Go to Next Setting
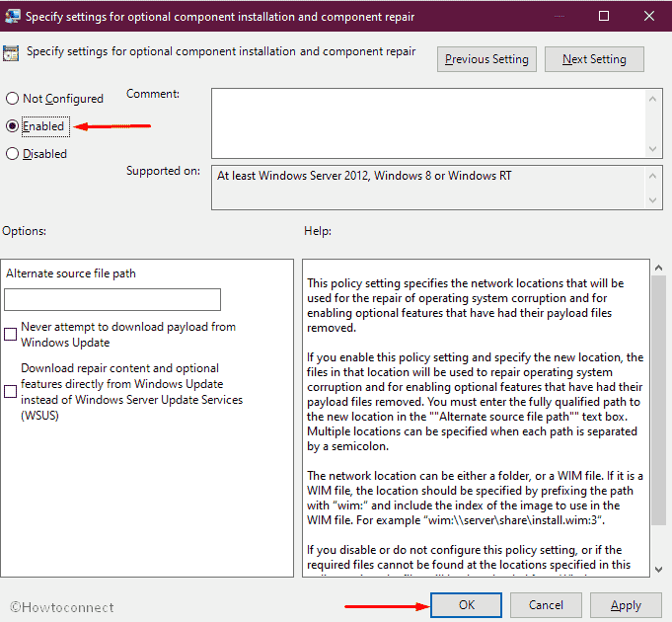The height and width of the screenshot is (622, 672). [594, 59]
